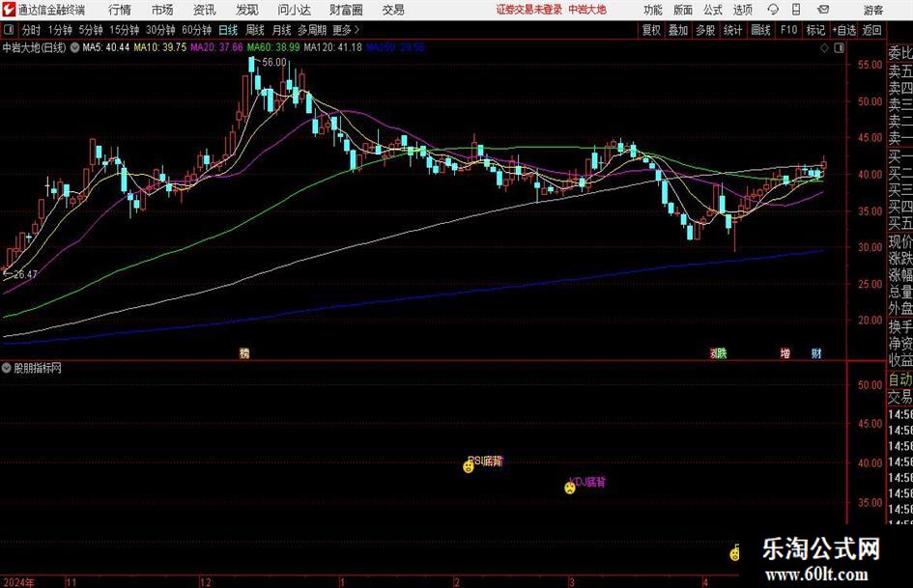Select the 日线 daily chart tab

click(228, 30)
